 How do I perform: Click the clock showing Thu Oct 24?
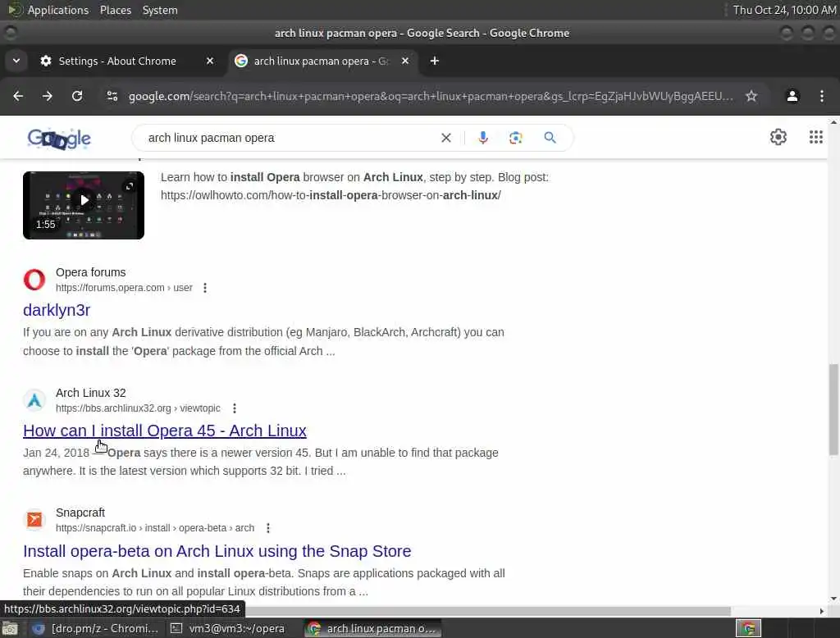pyautogui.click(x=784, y=10)
